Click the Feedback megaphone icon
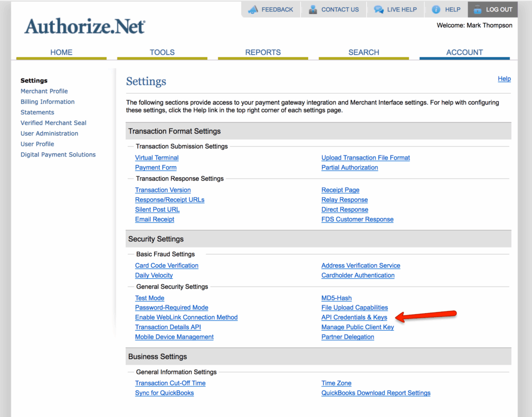The width and height of the screenshot is (532, 417). pos(253,9)
